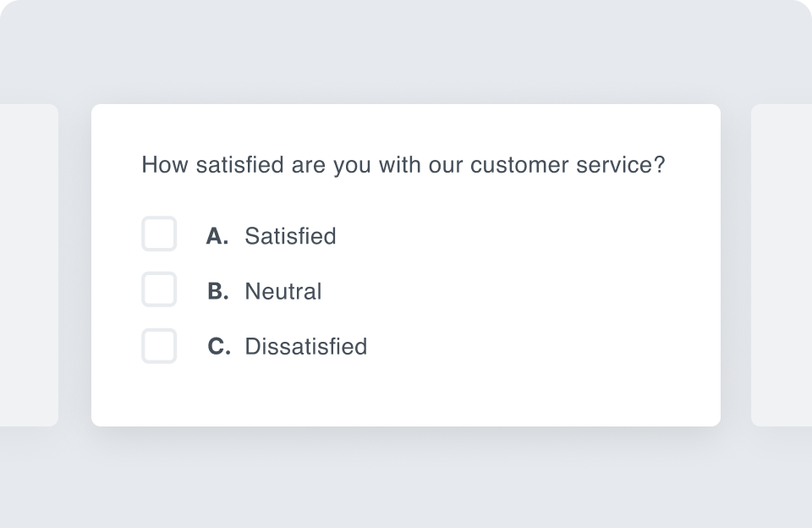
Task: Select the "Neutral" answer label
Action: [283, 292]
